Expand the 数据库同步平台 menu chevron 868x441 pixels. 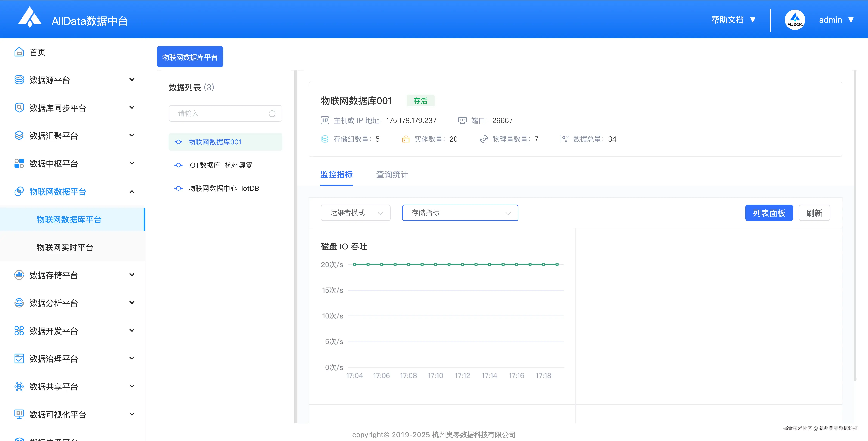pos(132,108)
